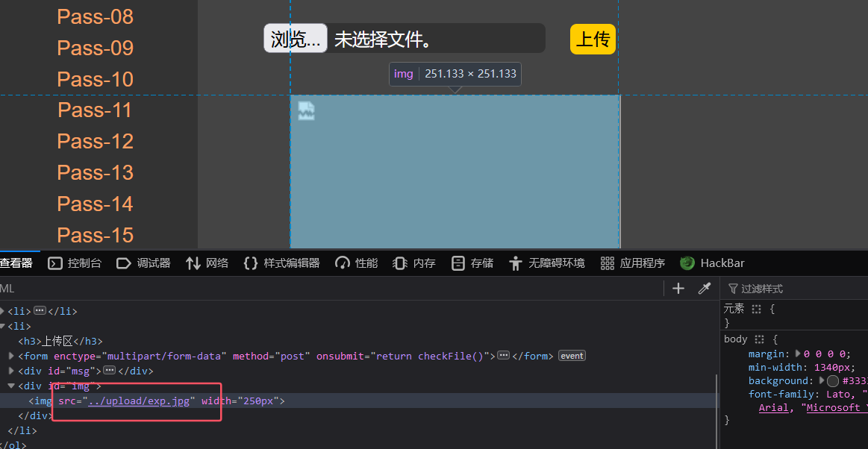Screen dimensions: 868x449
Task: Switch to the 性能 performance tab
Action: [x=357, y=263]
